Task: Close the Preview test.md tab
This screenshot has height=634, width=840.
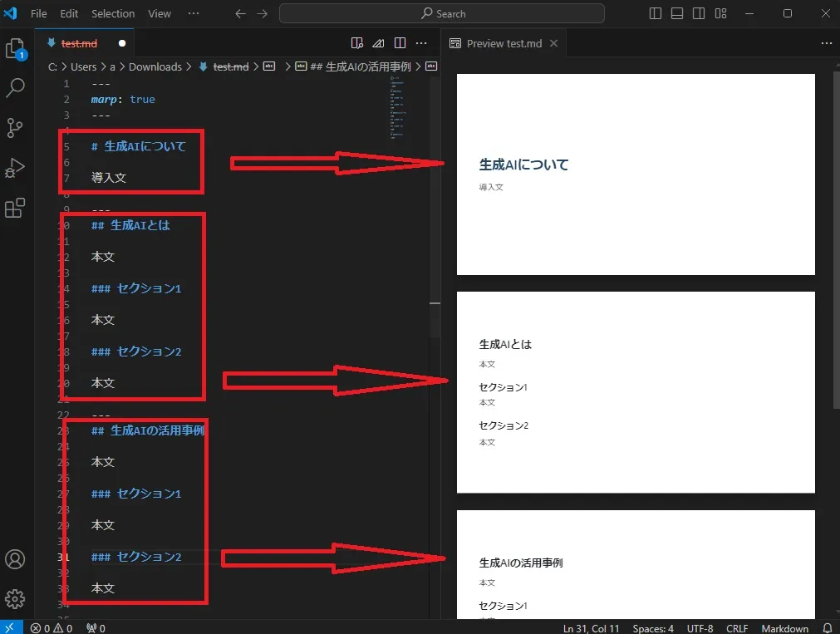Action: 554,43
